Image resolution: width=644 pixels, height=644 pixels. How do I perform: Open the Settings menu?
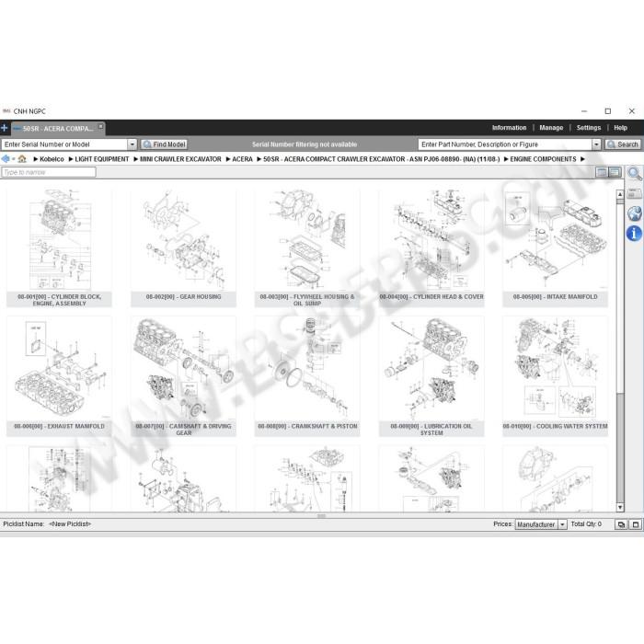[x=589, y=128]
